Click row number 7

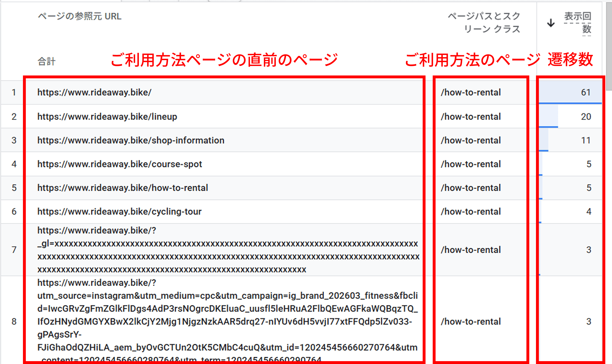coord(14,250)
